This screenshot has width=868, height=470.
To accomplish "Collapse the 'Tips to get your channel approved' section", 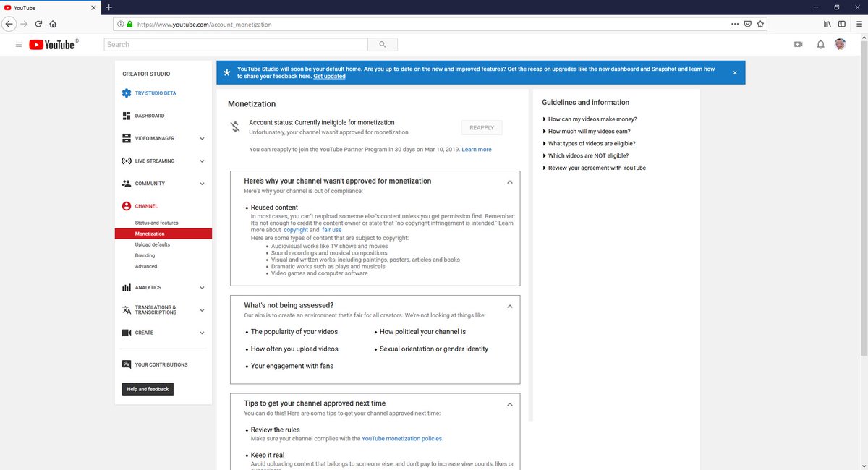I will click(x=509, y=404).
